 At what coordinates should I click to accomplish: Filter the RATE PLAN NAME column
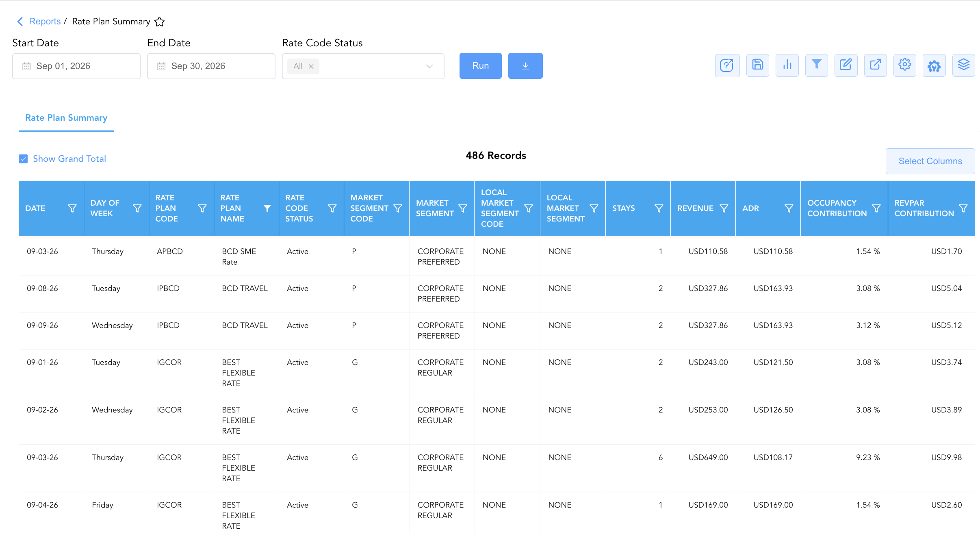pos(267,208)
